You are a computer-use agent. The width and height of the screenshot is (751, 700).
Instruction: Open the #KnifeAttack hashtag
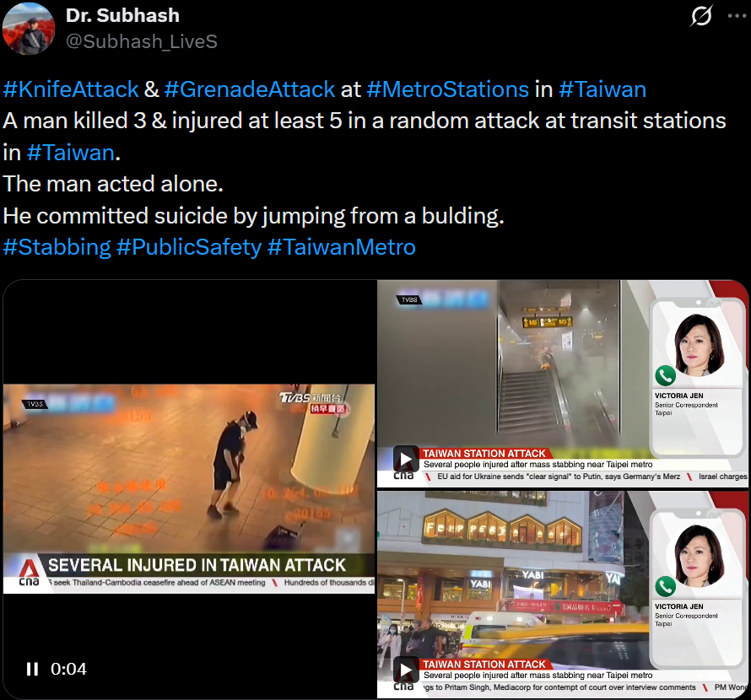(71, 89)
